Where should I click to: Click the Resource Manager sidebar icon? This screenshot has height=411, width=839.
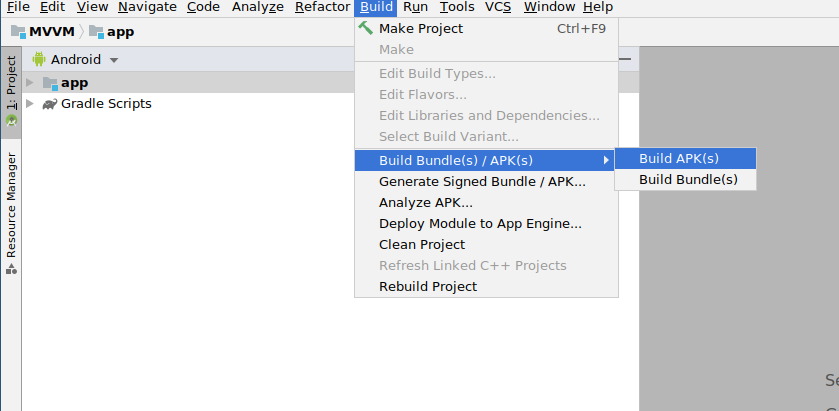click(11, 269)
